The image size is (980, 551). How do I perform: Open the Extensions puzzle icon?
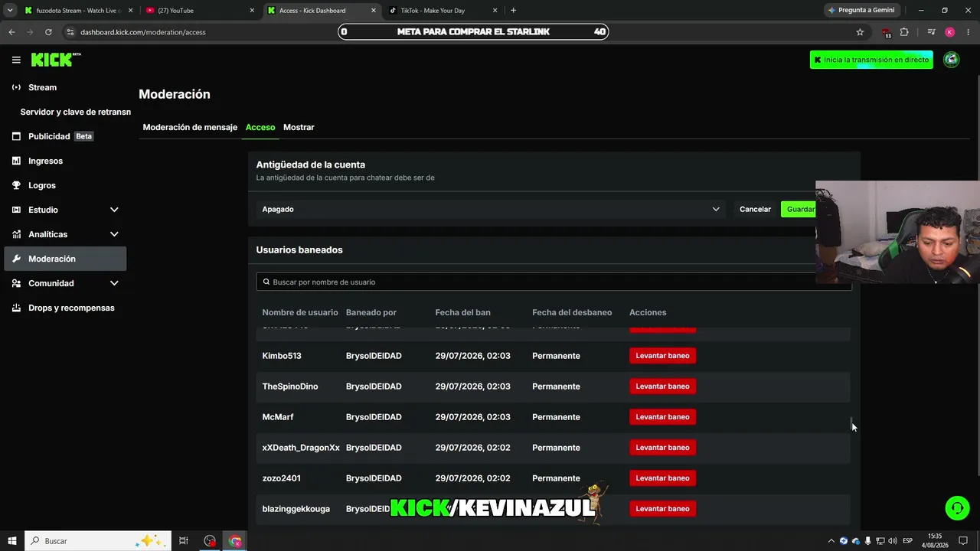click(x=904, y=32)
